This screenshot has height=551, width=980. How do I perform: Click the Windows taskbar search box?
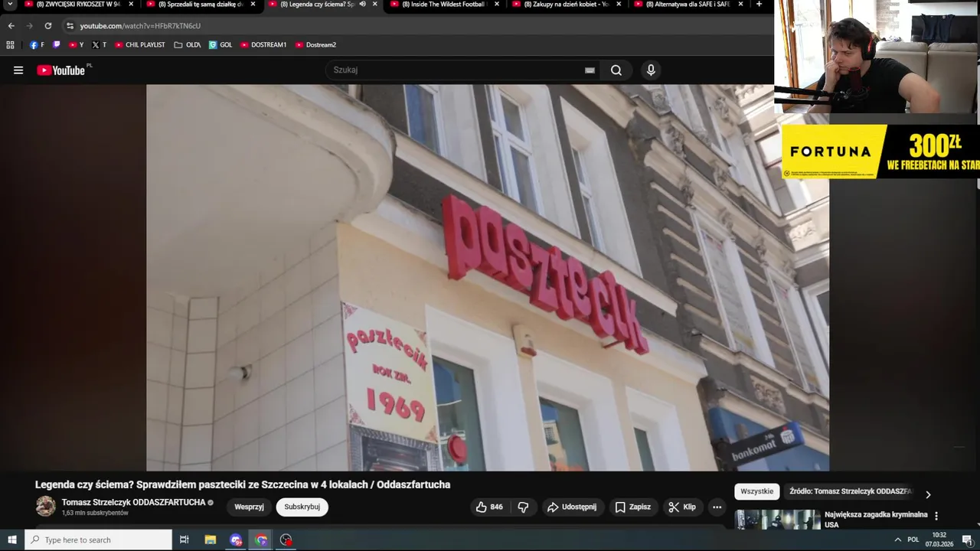point(99,540)
